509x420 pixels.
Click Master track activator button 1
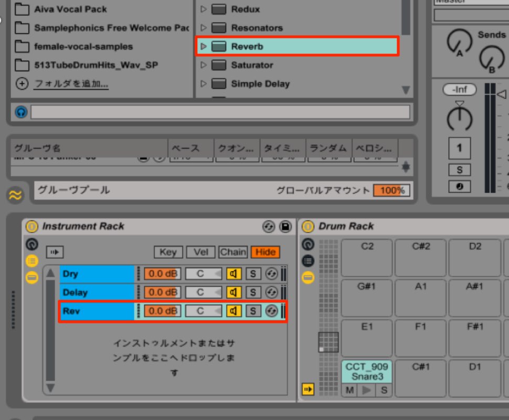click(x=459, y=148)
